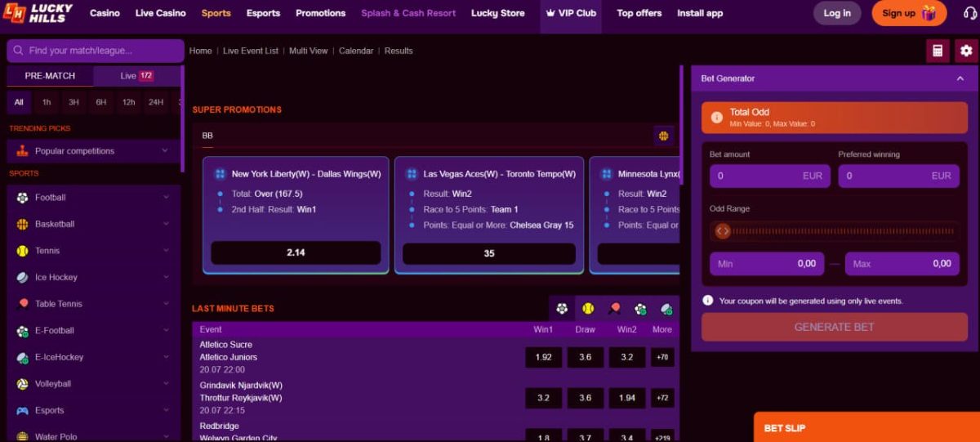Image resolution: width=980 pixels, height=442 pixels.
Task: Select the 1h time filter
Action: click(x=47, y=102)
